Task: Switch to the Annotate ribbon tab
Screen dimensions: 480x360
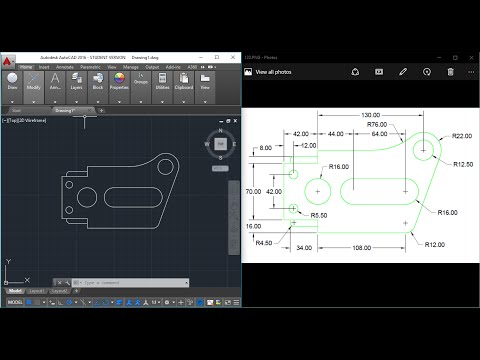Action: click(65, 67)
